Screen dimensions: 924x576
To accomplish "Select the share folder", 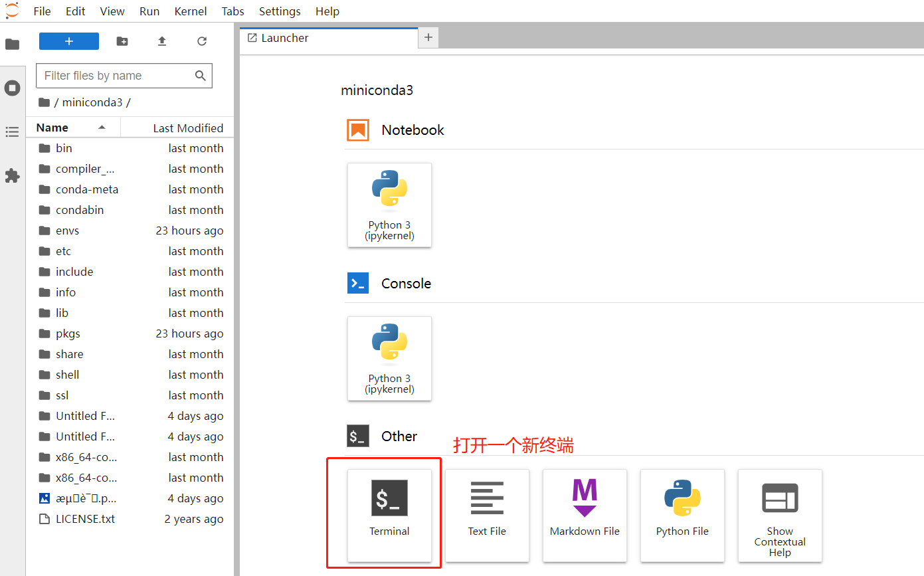I will click(130, 354).
